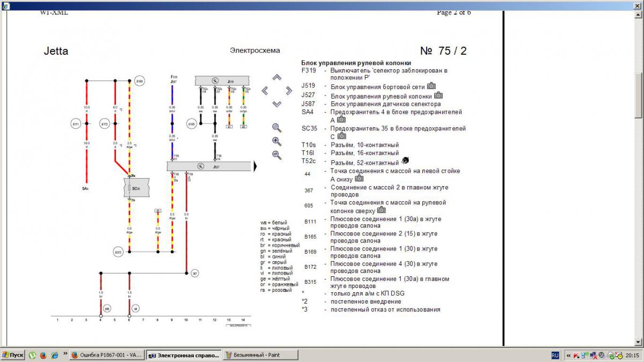Follow the reference box 42 link
The image size is (644, 362).
click(x=243, y=127)
